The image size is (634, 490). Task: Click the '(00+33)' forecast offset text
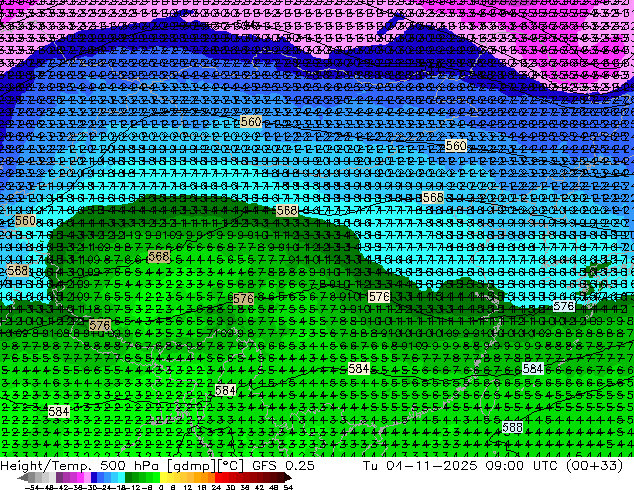(595, 465)
